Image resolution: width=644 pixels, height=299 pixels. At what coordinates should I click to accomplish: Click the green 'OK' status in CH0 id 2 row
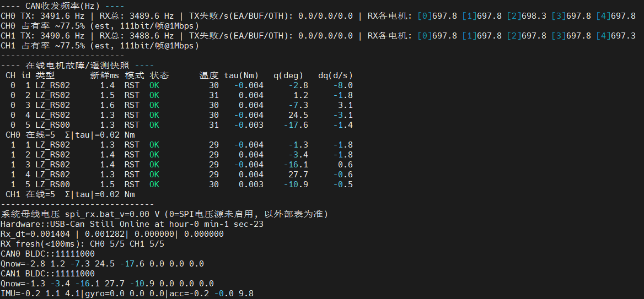point(154,95)
